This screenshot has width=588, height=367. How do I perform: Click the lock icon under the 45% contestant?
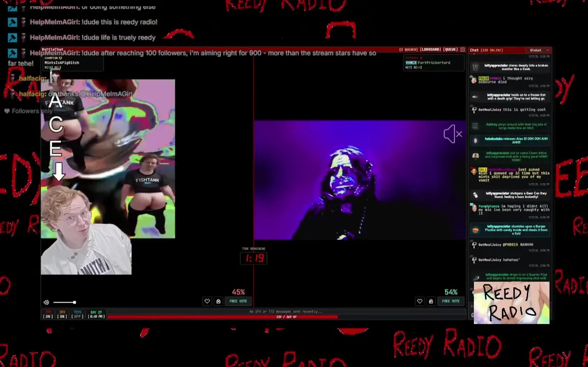click(218, 301)
